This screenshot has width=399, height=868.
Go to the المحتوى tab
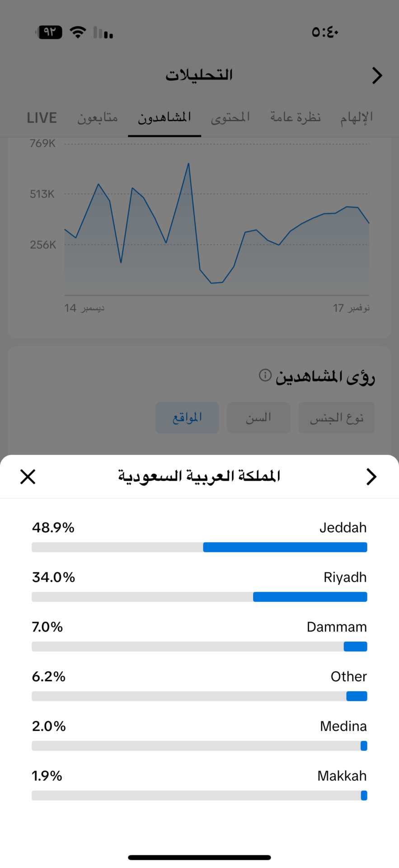(x=230, y=118)
